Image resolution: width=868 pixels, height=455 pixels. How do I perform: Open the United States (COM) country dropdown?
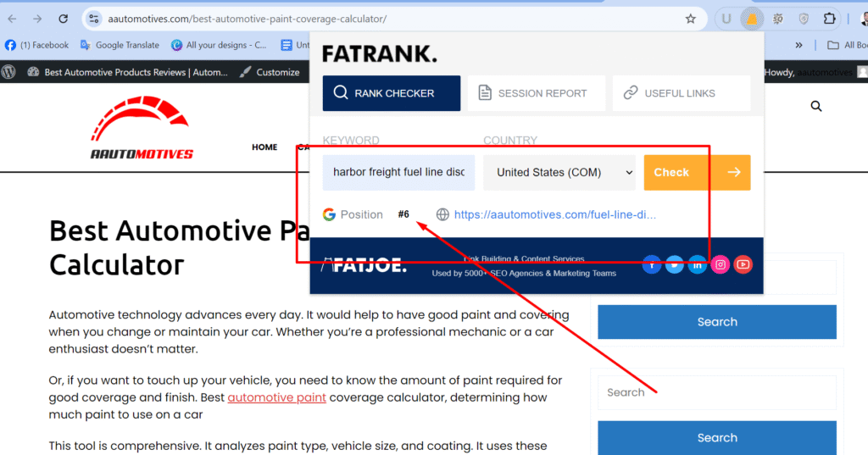[559, 172]
